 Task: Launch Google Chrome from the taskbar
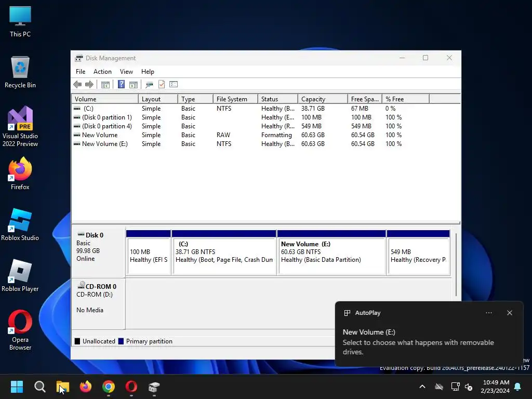pos(109,387)
